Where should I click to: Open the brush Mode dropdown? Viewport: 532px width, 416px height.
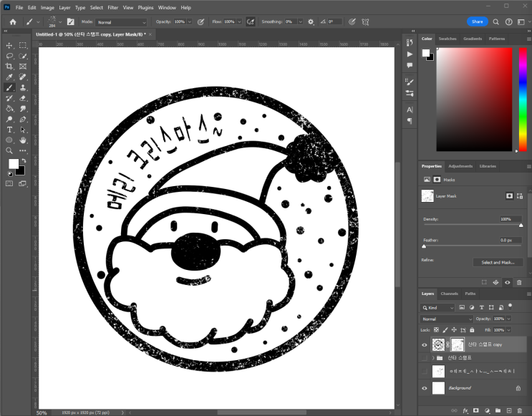click(x=121, y=22)
